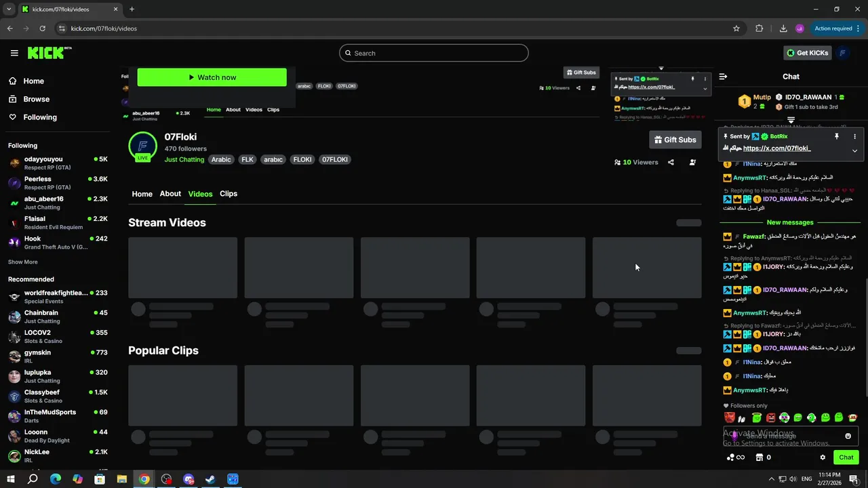Switch to the Clips tab
This screenshot has height=488, width=868.
click(229, 194)
